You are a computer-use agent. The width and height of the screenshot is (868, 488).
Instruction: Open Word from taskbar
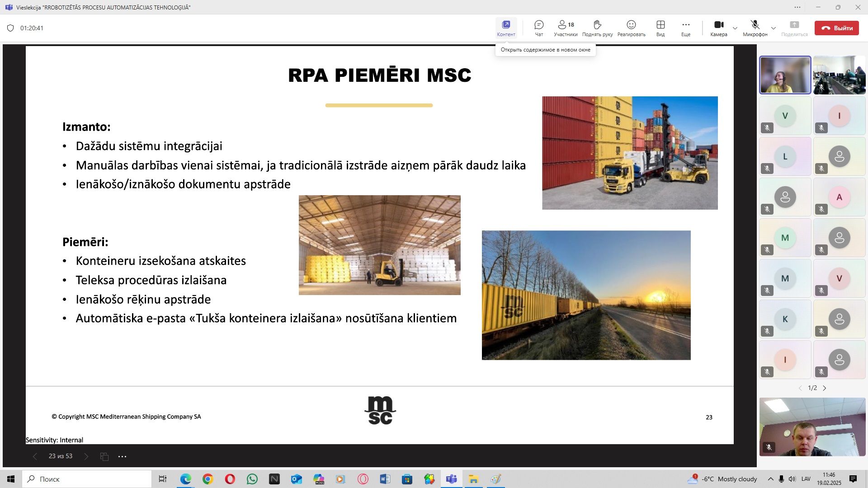(385, 479)
